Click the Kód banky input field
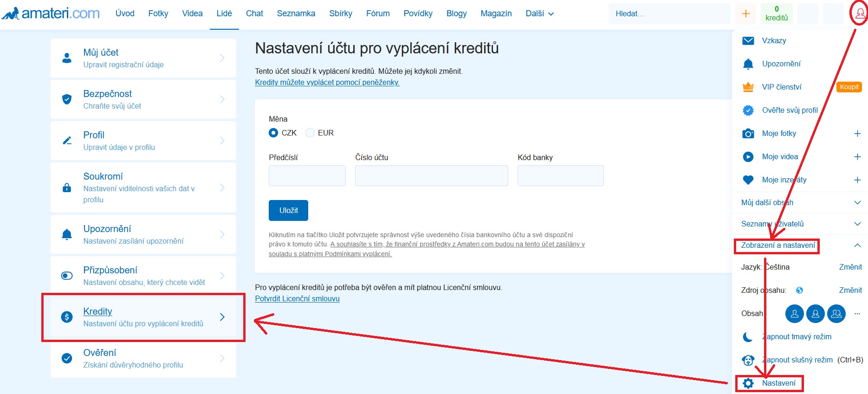The height and width of the screenshot is (394, 868). coord(561,176)
